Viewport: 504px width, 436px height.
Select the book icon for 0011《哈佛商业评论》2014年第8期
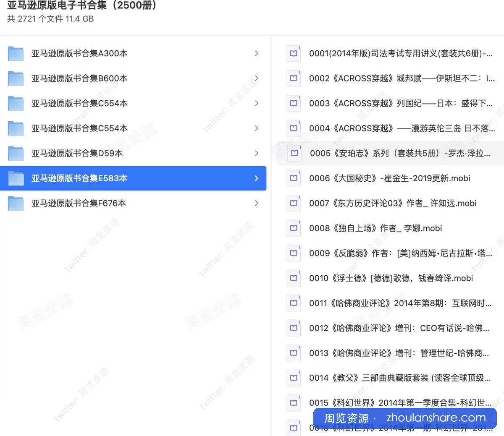pyautogui.click(x=294, y=303)
